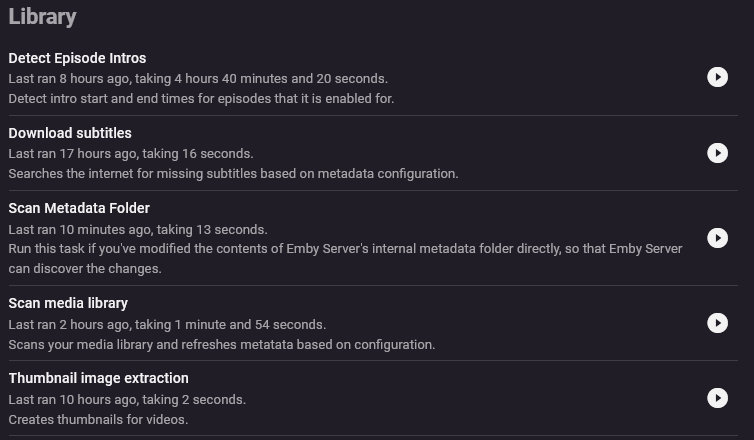This screenshot has width=754, height=440.
Task: Open the Download subtitles task title
Action: pos(70,133)
